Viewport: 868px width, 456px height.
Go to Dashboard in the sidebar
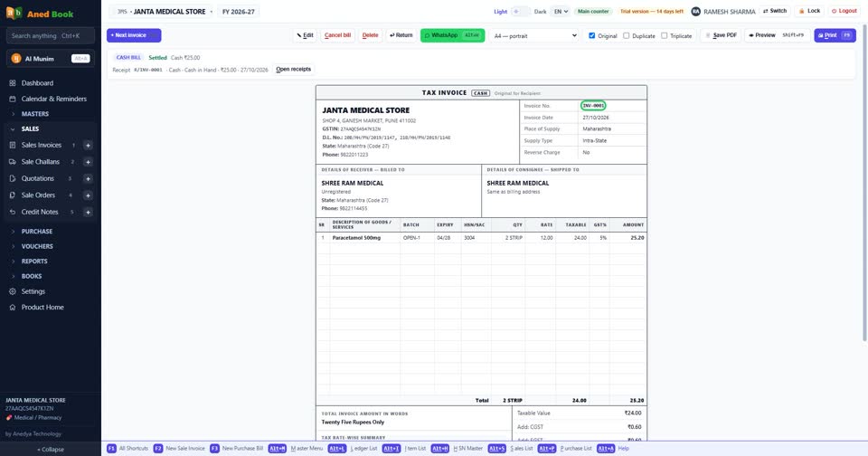[38, 83]
